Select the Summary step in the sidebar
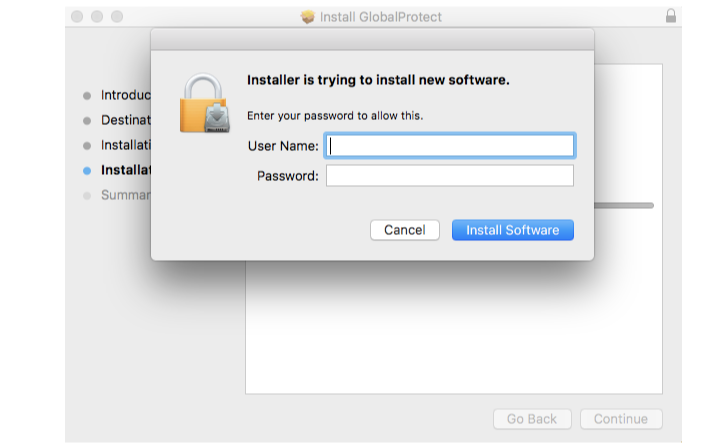Image resolution: width=721 pixels, height=445 pixels. pos(125,195)
